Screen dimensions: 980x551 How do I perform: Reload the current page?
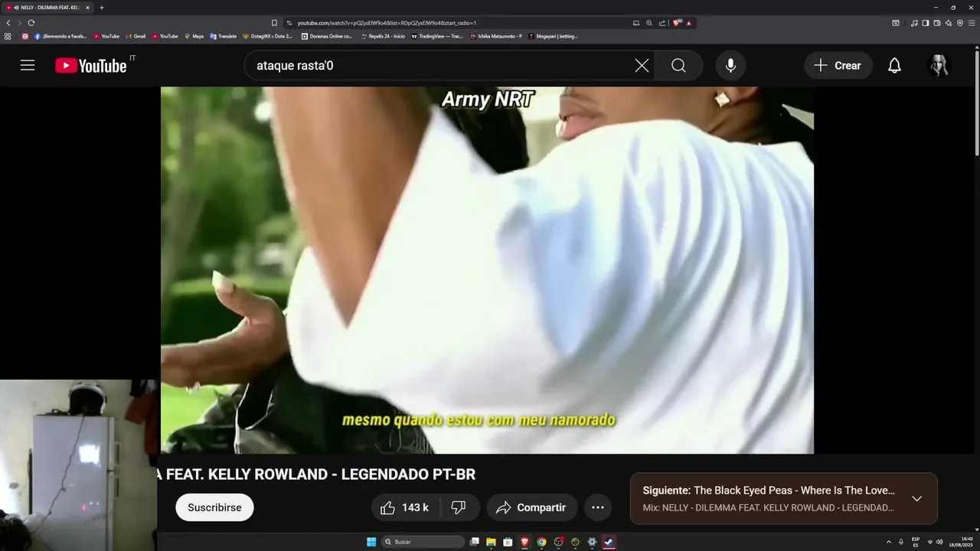[x=31, y=23]
